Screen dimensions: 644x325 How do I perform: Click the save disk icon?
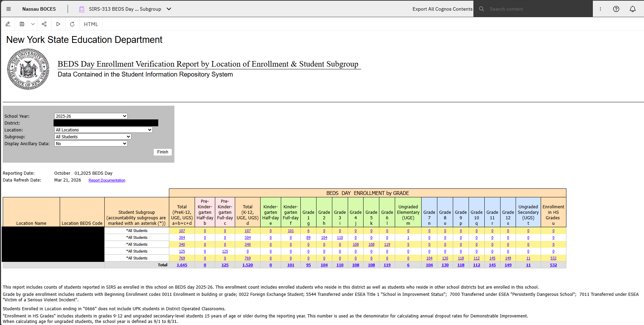click(22, 24)
